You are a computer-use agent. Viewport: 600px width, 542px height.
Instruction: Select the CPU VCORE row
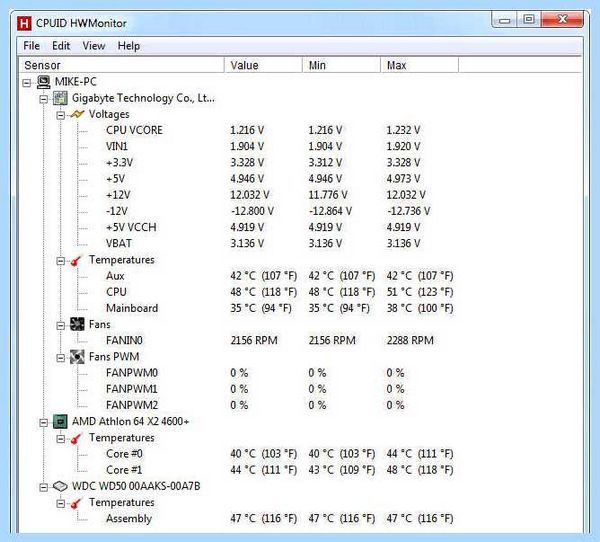pos(263,130)
